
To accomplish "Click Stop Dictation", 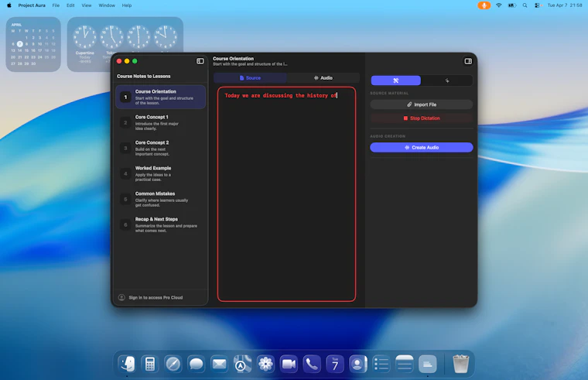I will point(421,118).
